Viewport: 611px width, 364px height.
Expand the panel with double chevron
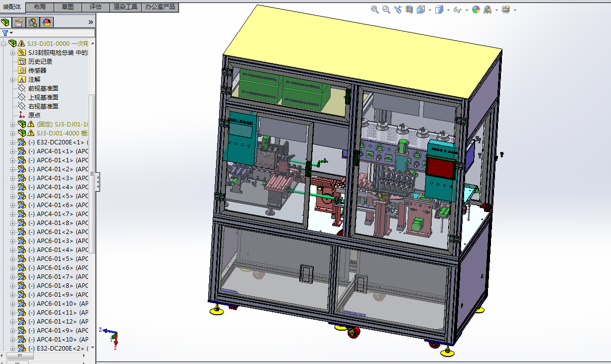[x=91, y=22]
